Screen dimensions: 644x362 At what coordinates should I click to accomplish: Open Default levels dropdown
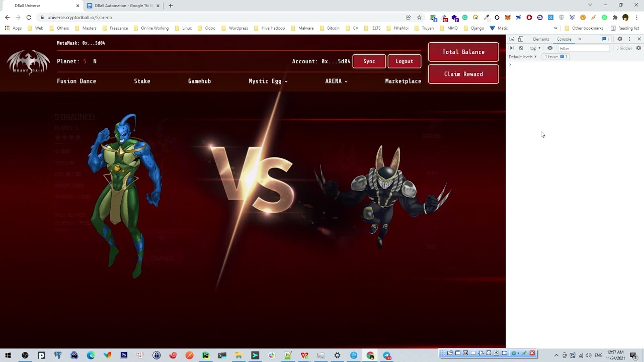tap(523, 57)
